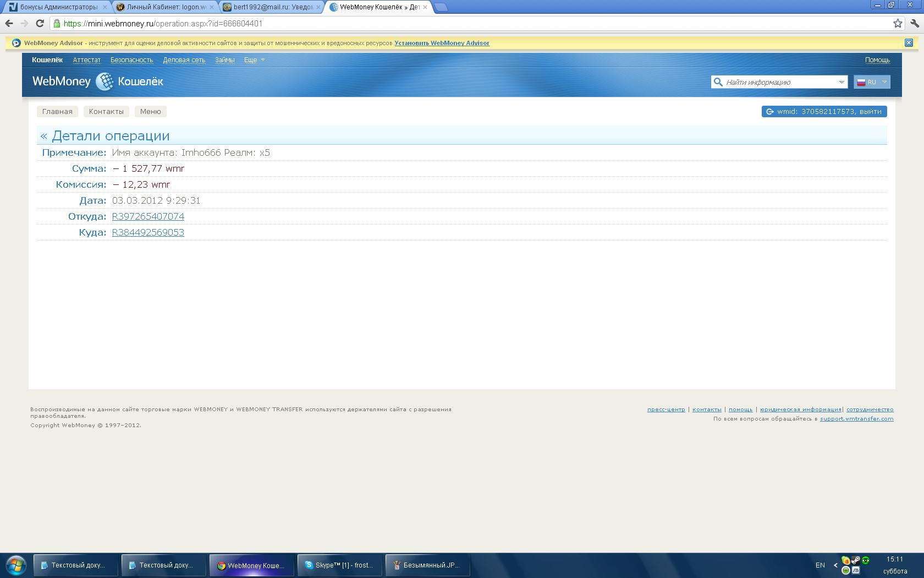The height and width of the screenshot is (578, 924).
Task: Click Установить WebMoney Advisor link
Action: tap(442, 43)
